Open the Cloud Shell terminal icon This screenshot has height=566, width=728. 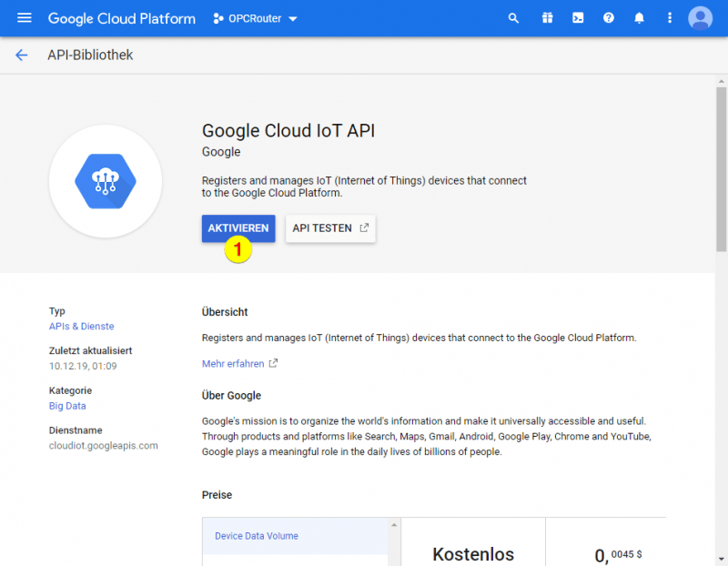577,18
